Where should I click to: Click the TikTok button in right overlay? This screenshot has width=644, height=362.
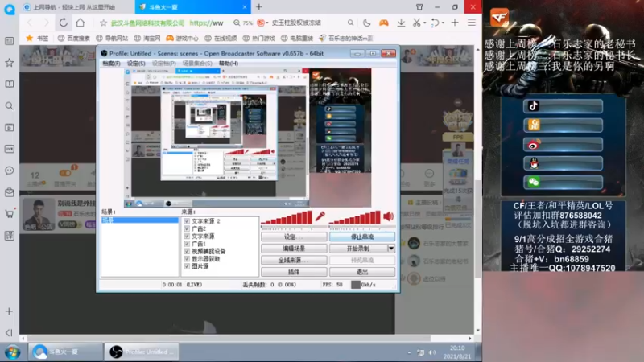pyautogui.click(x=563, y=106)
